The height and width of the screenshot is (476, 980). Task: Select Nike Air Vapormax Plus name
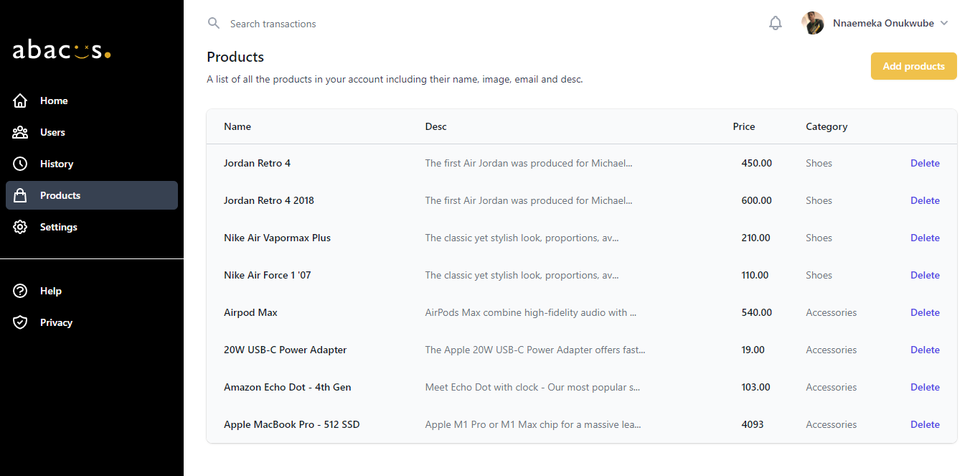(x=277, y=238)
